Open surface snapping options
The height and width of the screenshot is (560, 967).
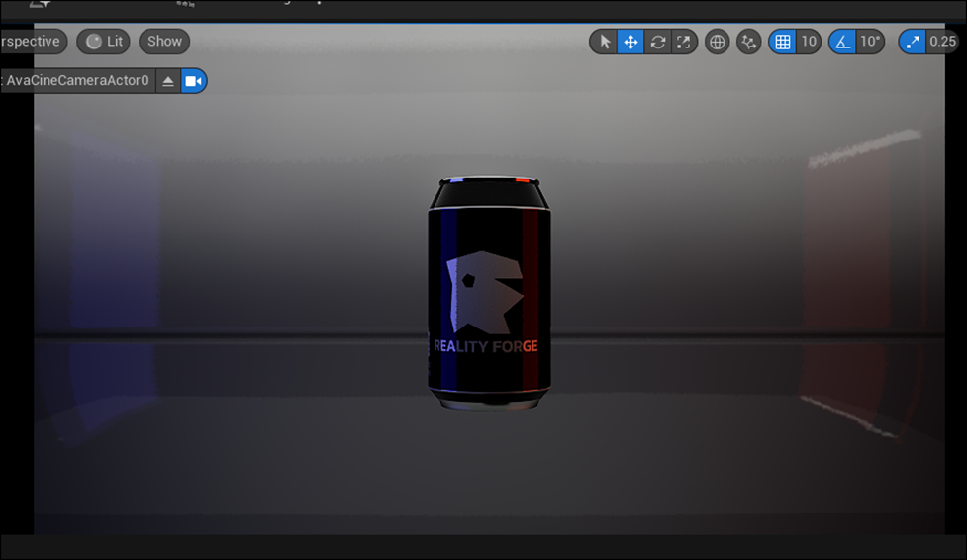748,42
